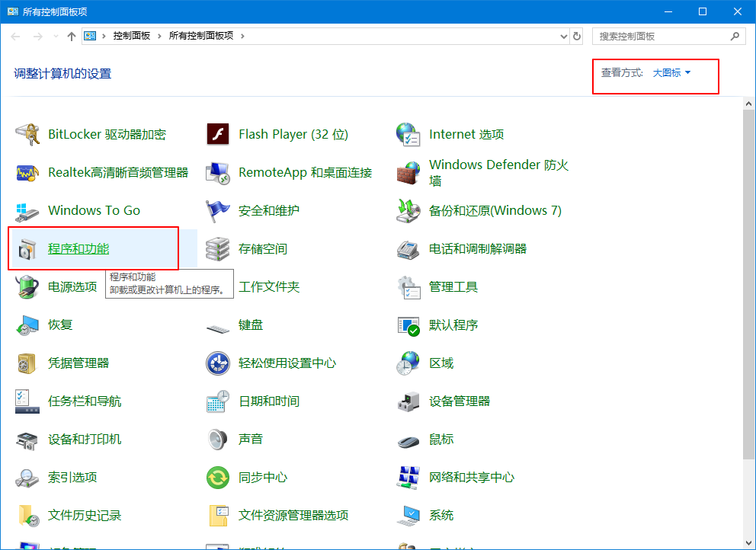Click the Flash Player (32 位) icon
756x550 pixels.
pyautogui.click(x=218, y=134)
